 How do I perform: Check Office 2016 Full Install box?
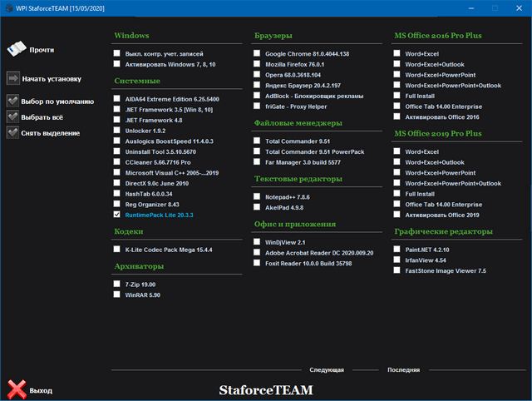[397, 96]
